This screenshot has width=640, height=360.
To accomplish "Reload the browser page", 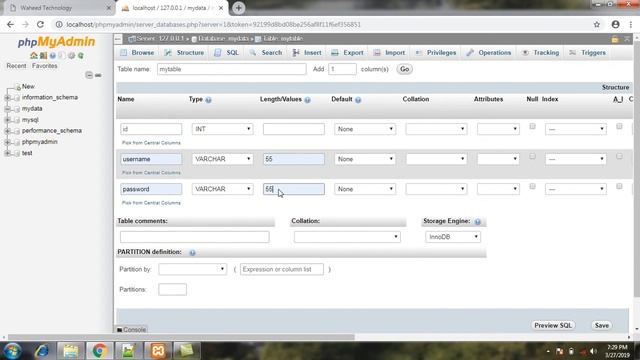I will (x=40, y=24).
